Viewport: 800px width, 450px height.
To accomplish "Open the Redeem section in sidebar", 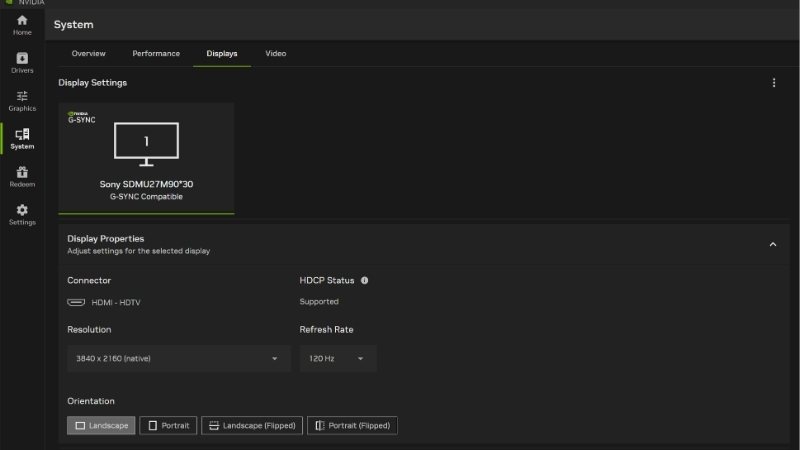I will (22, 177).
